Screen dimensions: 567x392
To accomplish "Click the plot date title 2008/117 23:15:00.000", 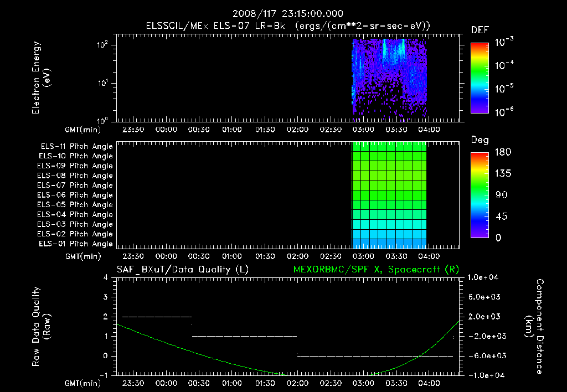I will [287, 14].
